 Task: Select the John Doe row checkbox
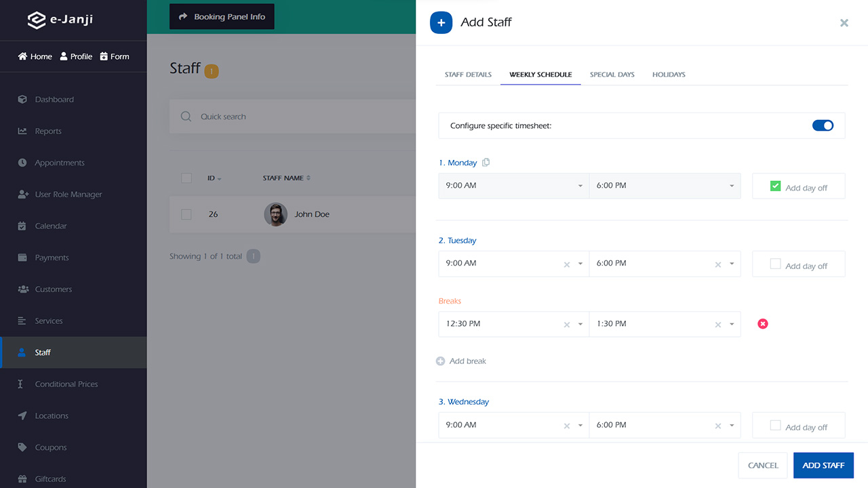pyautogui.click(x=186, y=214)
